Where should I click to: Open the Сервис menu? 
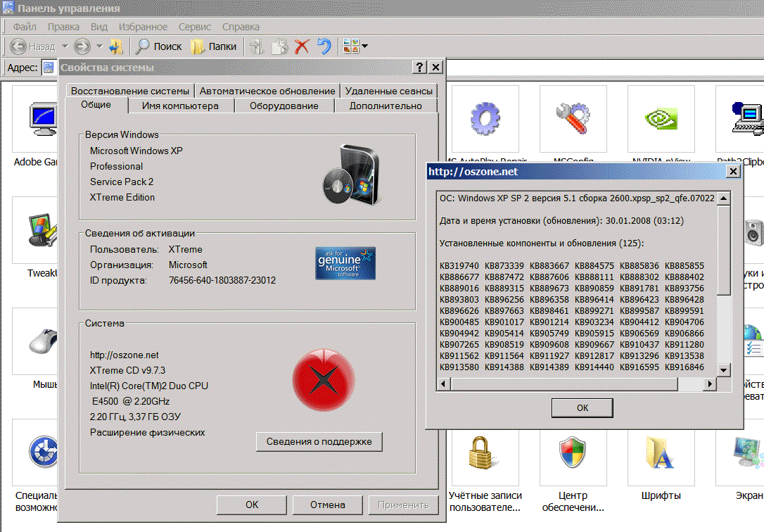pyautogui.click(x=195, y=27)
